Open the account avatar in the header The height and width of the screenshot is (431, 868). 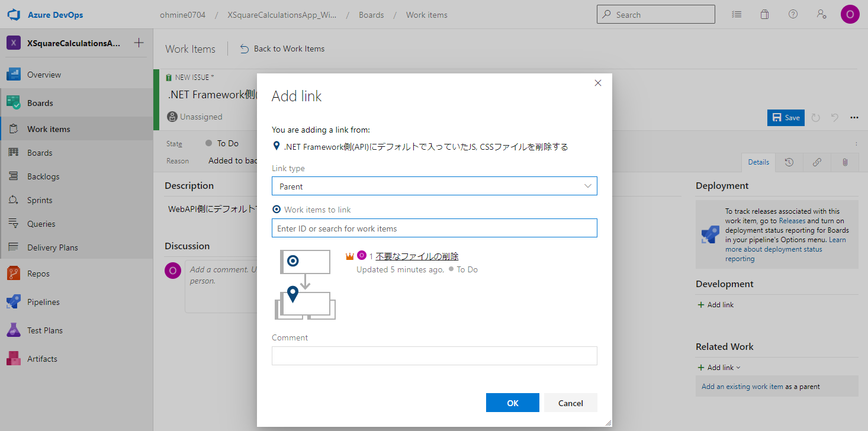coord(850,15)
